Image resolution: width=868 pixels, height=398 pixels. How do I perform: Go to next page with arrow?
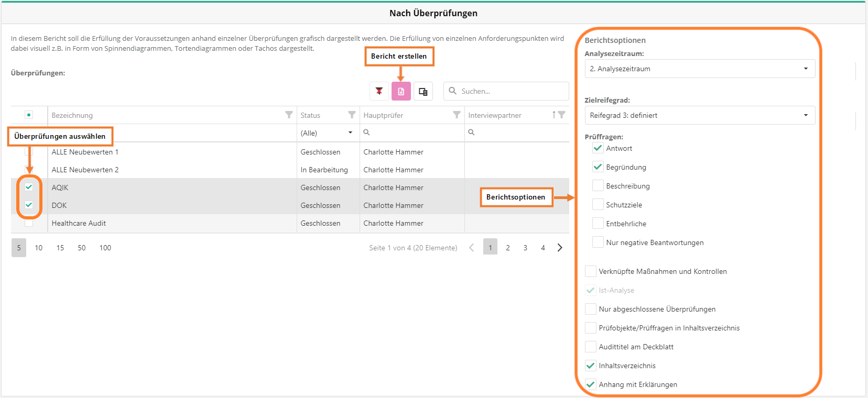point(560,248)
